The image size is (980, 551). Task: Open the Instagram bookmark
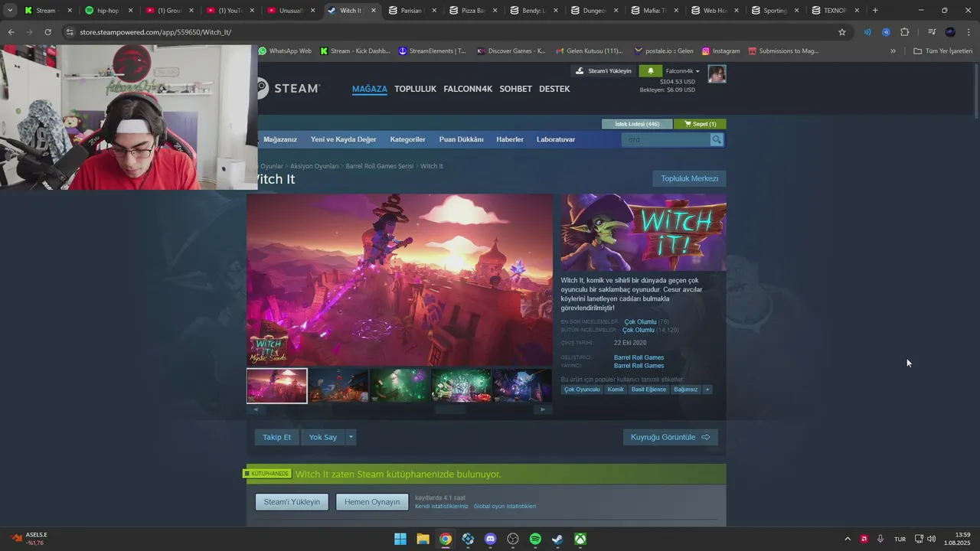coord(720,51)
